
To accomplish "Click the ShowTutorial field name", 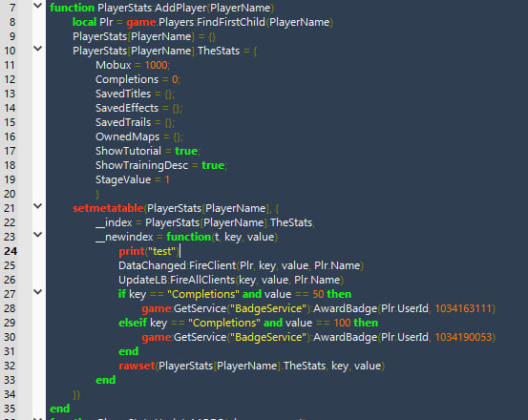I will (128, 151).
